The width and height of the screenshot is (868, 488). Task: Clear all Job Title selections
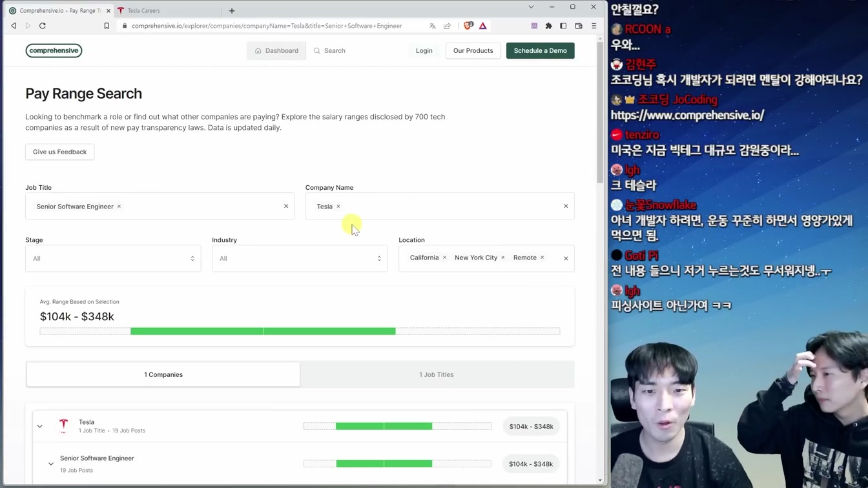286,207
